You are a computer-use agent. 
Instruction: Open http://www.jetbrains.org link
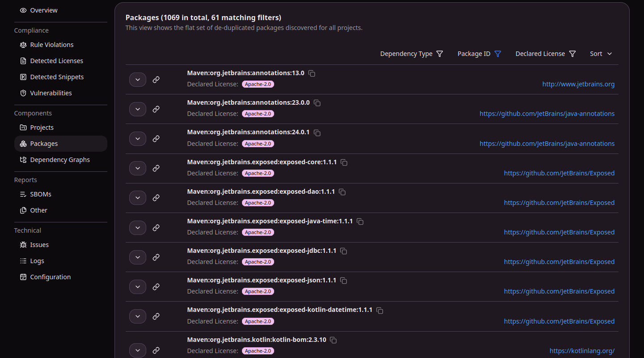(x=578, y=84)
